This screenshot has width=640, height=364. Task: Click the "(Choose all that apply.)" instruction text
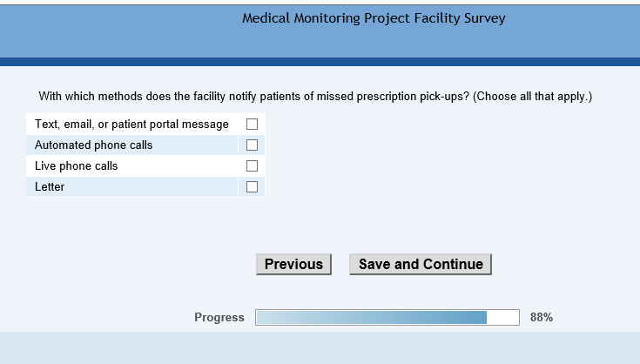point(533,97)
